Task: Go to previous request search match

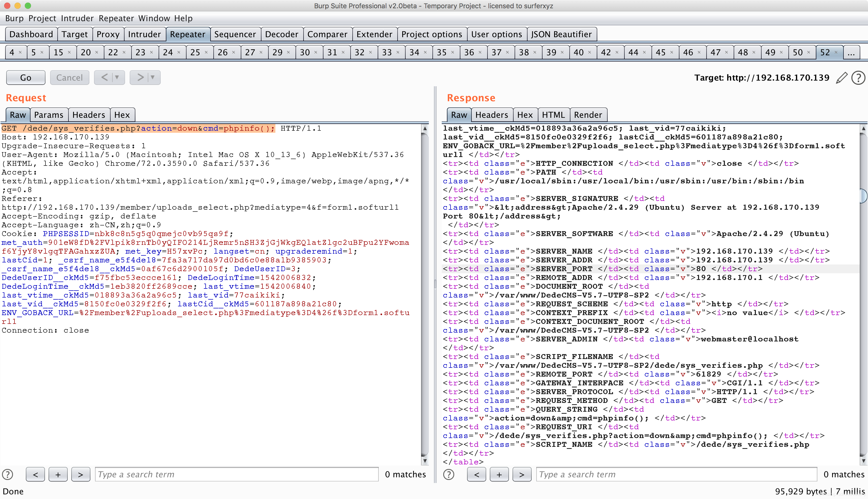Action: pos(35,474)
